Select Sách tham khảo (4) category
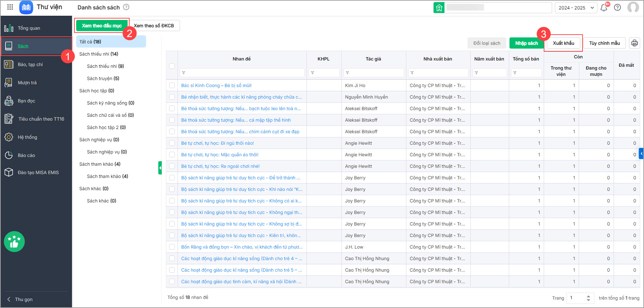 click(100, 164)
